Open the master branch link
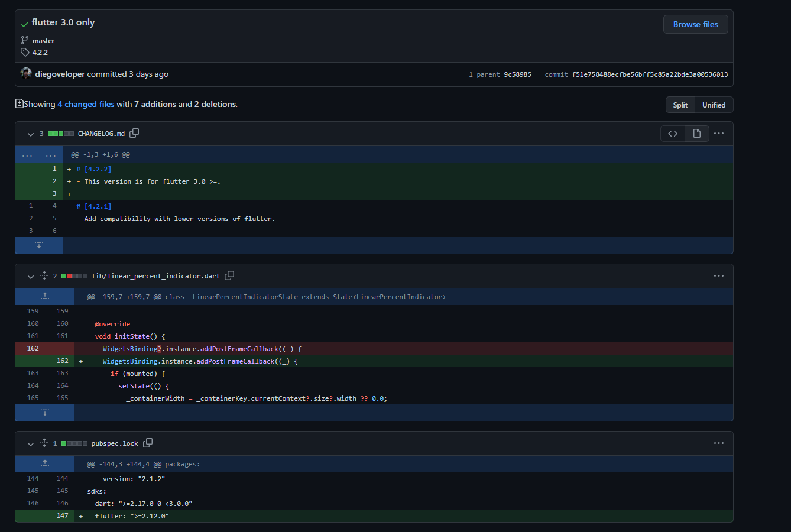This screenshot has width=791, height=532. coord(43,41)
